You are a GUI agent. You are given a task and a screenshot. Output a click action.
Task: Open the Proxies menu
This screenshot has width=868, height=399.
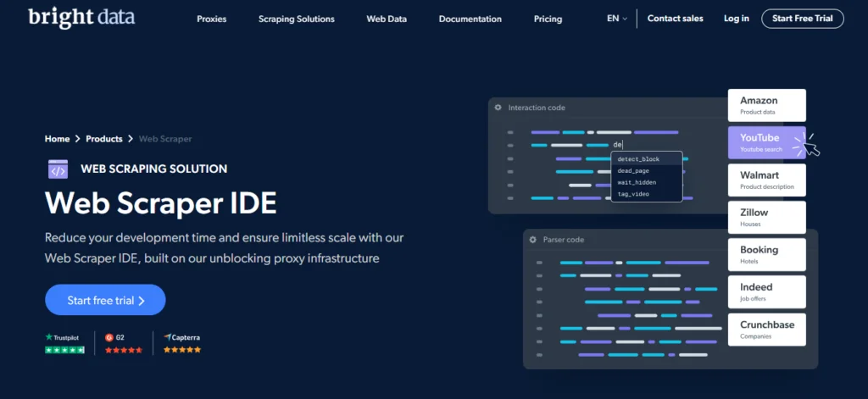211,19
